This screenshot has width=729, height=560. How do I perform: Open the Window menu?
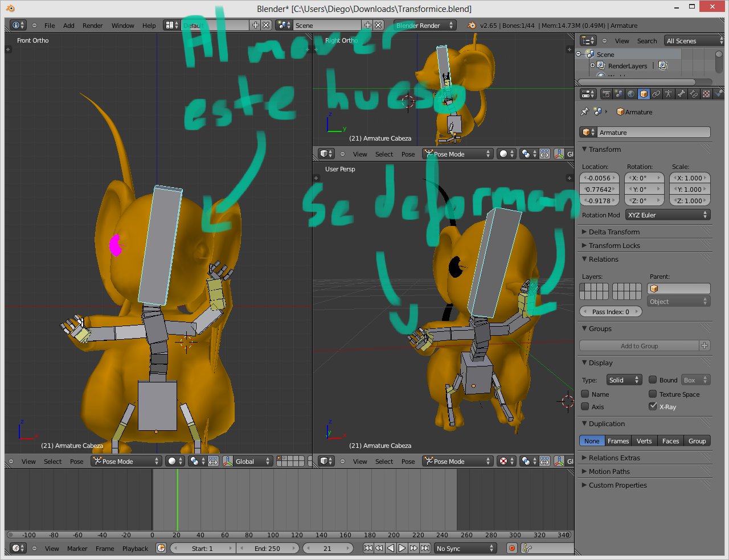tap(122, 25)
